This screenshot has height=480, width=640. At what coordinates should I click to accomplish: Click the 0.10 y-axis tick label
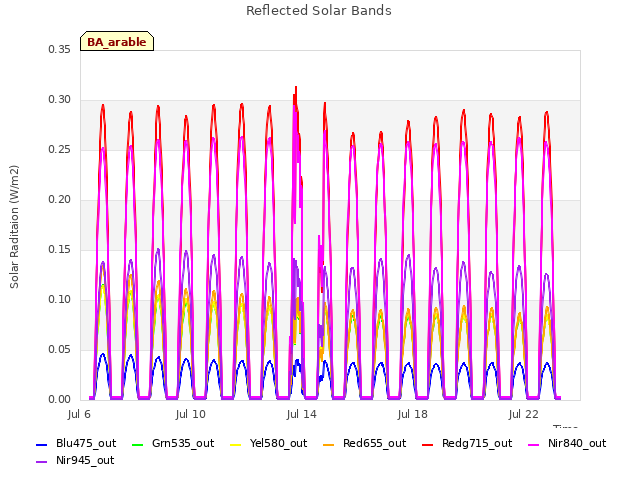coord(60,300)
